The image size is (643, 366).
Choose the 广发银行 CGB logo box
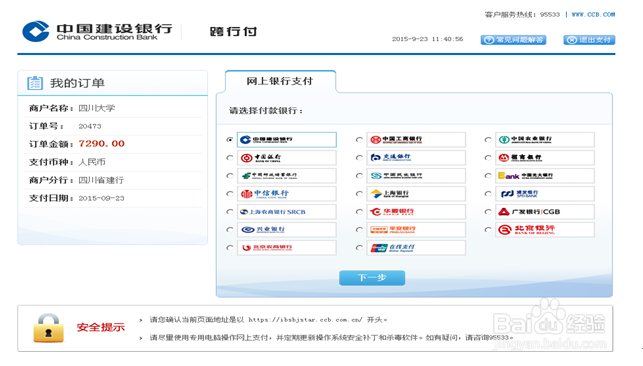click(x=545, y=212)
